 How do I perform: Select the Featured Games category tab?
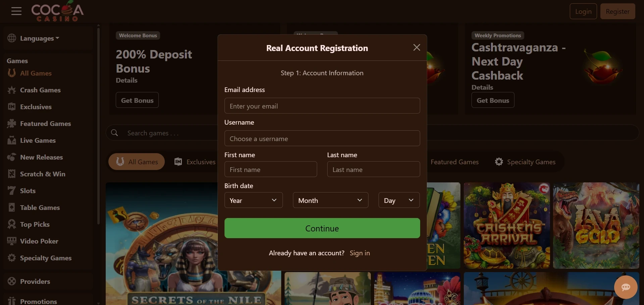(454, 162)
